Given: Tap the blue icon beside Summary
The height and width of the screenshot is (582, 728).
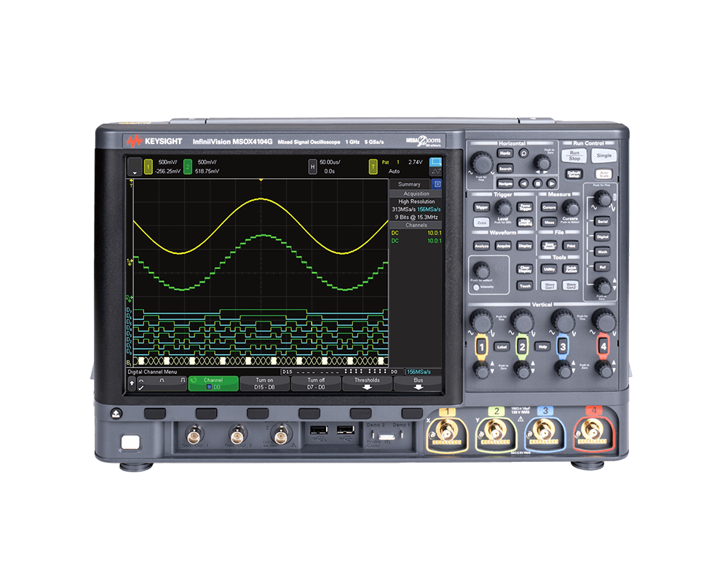Looking at the screenshot, I should [437, 185].
